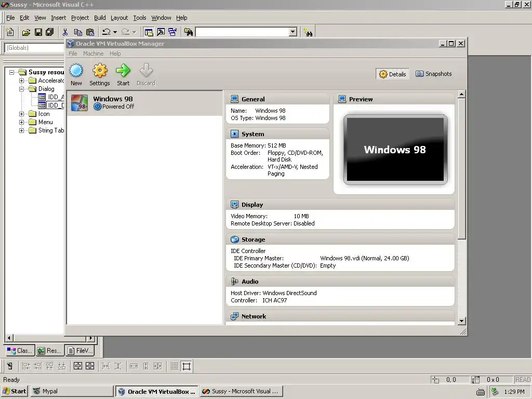Switch VirtualBox to Snapshots view
Screen dimensions: 532x399
(434, 74)
